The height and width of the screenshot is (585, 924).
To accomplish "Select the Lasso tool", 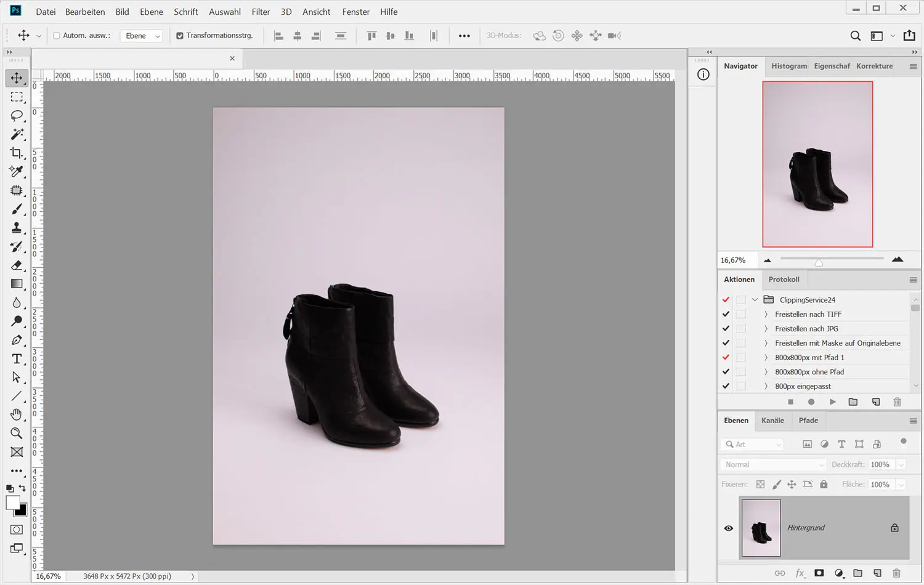I will click(x=17, y=116).
